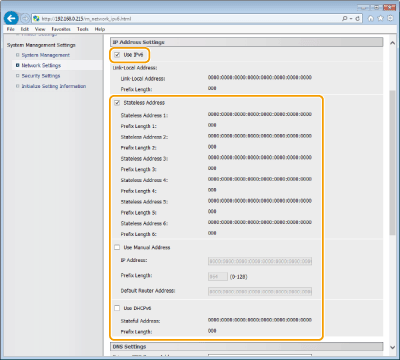Open the browser Tools gear icon

[x=390, y=19]
